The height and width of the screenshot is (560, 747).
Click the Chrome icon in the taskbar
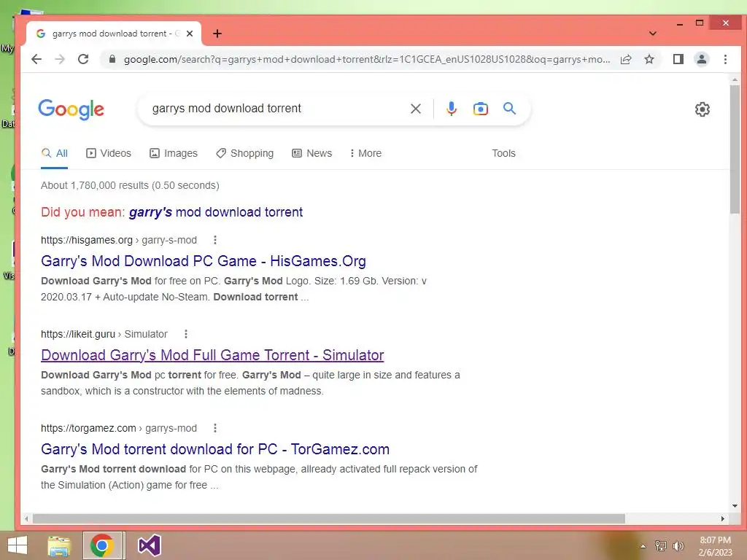(x=101, y=545)
